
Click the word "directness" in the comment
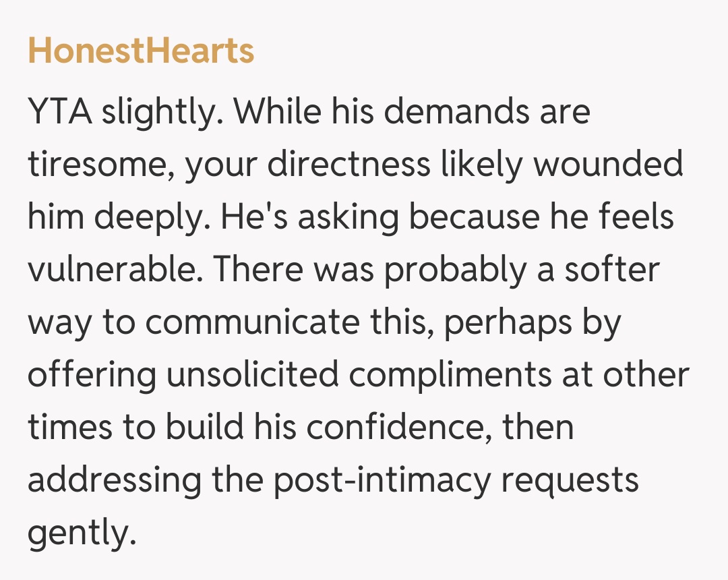(353, 165)
